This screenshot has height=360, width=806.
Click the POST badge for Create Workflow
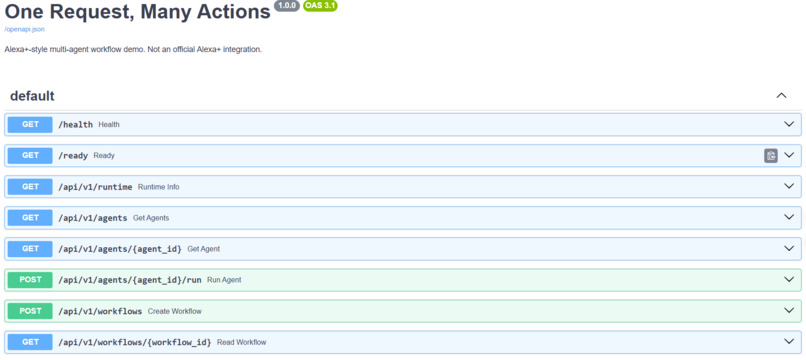(30, 311)
